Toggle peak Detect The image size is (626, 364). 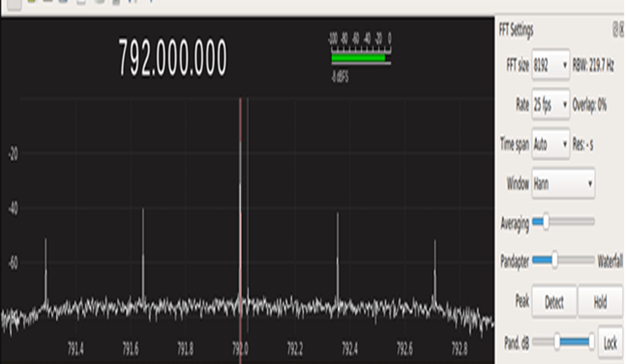tap(554, 302)
